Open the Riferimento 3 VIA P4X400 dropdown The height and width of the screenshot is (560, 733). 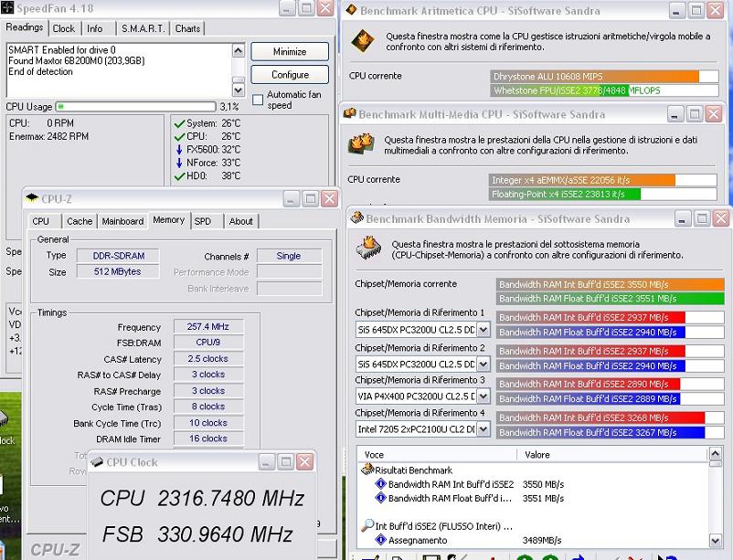(483, 396)
